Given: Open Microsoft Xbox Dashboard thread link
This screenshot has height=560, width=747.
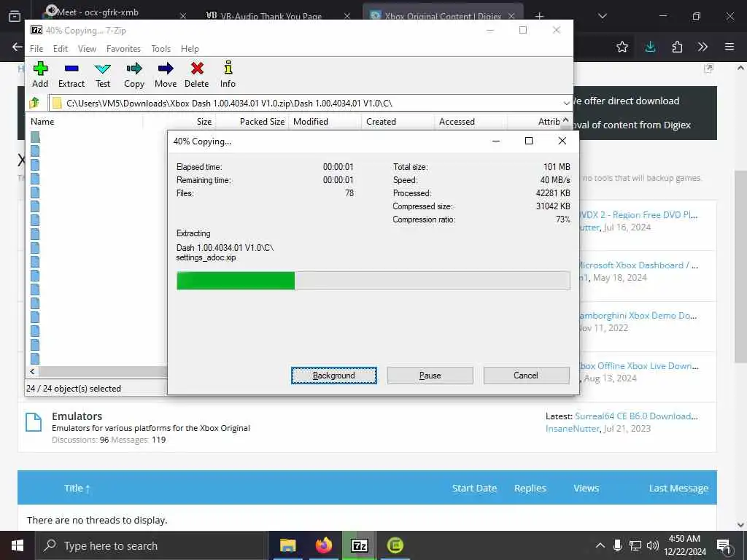Looking at the screenshot, I should pyautogui.click(x=638, y=265).
